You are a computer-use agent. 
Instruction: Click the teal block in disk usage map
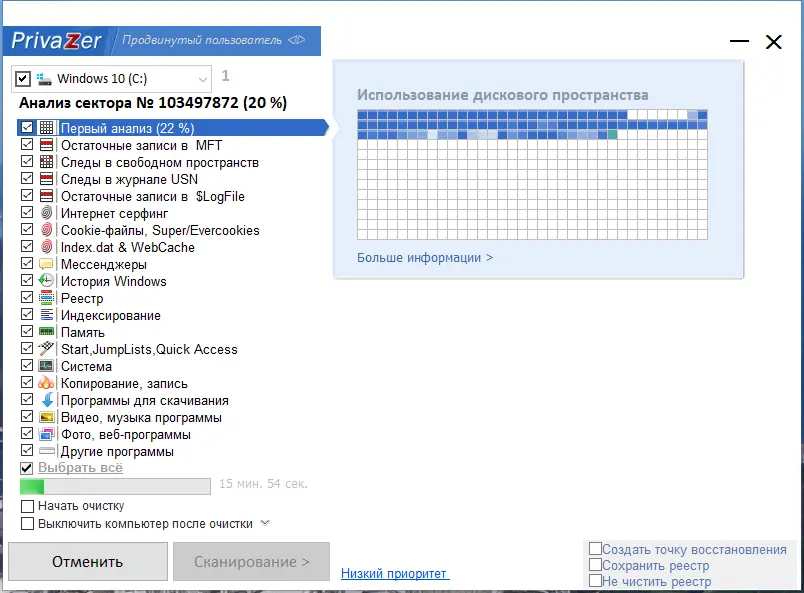(x=612, y=134)
